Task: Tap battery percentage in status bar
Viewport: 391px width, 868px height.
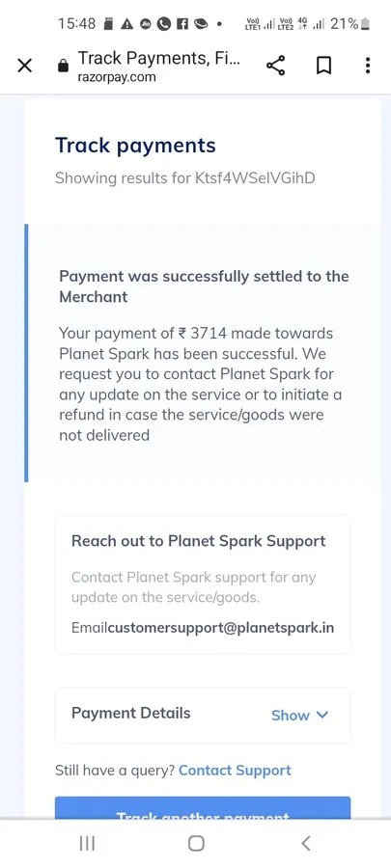Action: coord(344,24)
